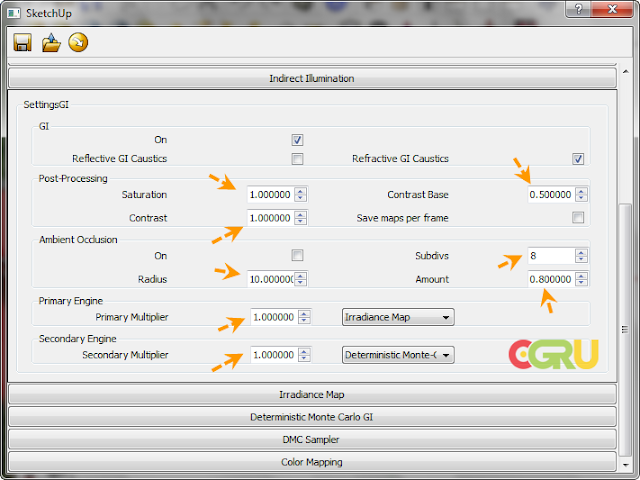Click the scrollbar down arrow
This screenshot has height=480, width=640.
625,465
